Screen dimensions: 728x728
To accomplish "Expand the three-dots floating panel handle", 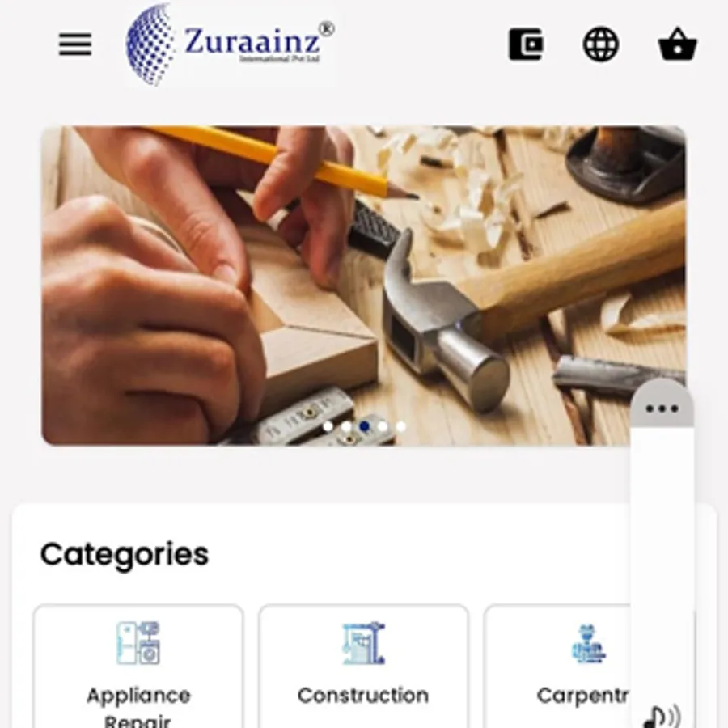I will pyautogui.click(x=662, y=408).
